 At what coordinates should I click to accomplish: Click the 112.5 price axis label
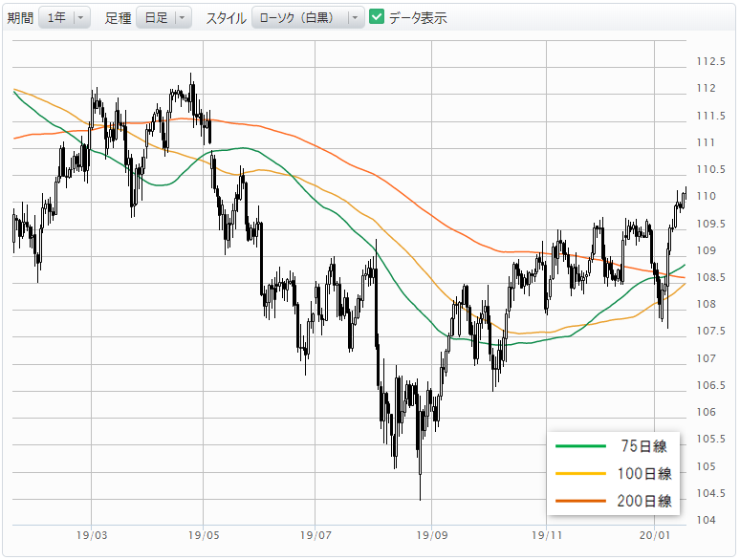pyautogui.click(x=710, y=61)
